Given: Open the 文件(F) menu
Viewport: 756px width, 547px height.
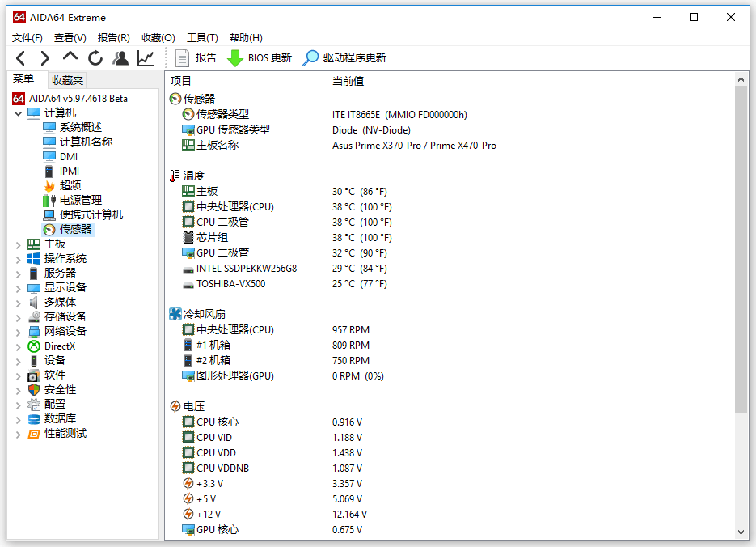Looking at the screenshot, I should point(27,37).
